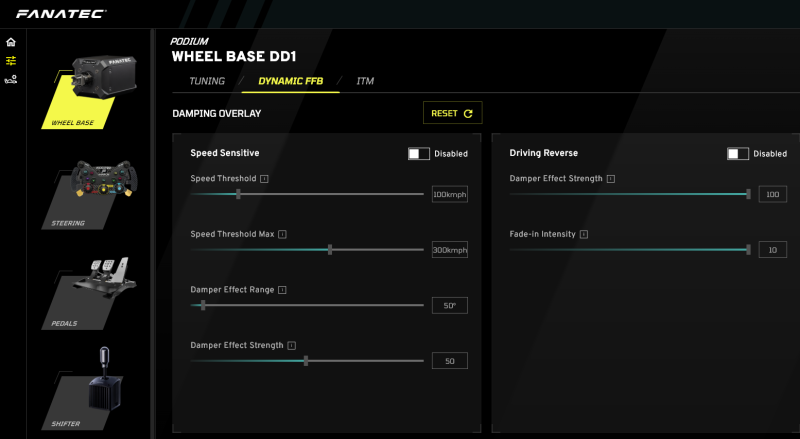Screen dimensions: 800x439
Task: Enable the Speed Sensitive toggle
Action: pos(418,154)
